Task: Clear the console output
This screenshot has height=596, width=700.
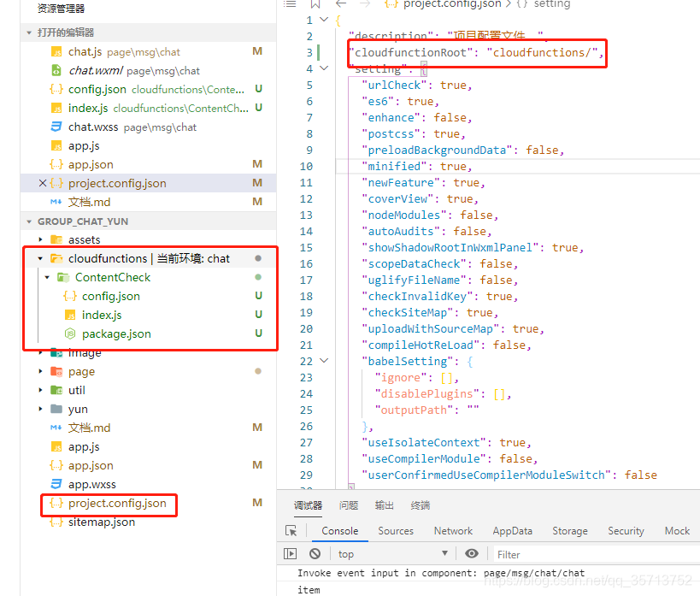Action: 315,554
